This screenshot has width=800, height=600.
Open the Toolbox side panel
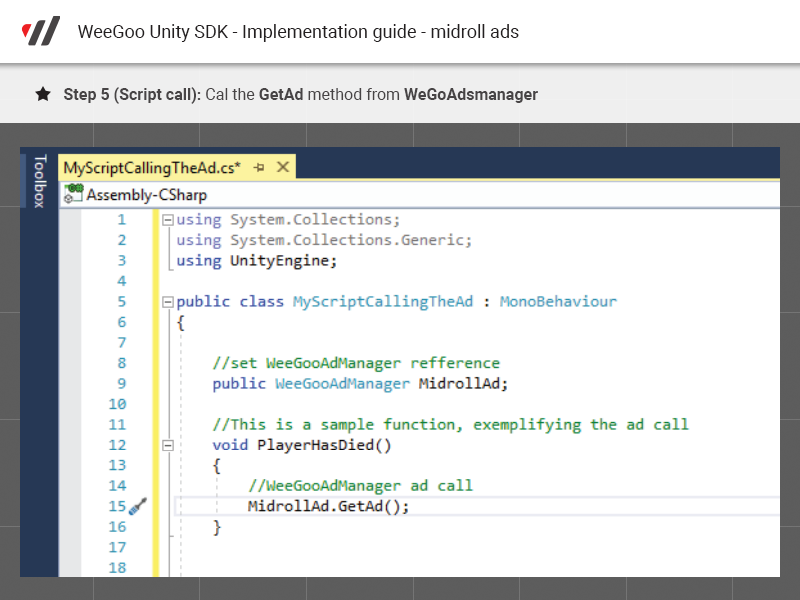(39, 181)
